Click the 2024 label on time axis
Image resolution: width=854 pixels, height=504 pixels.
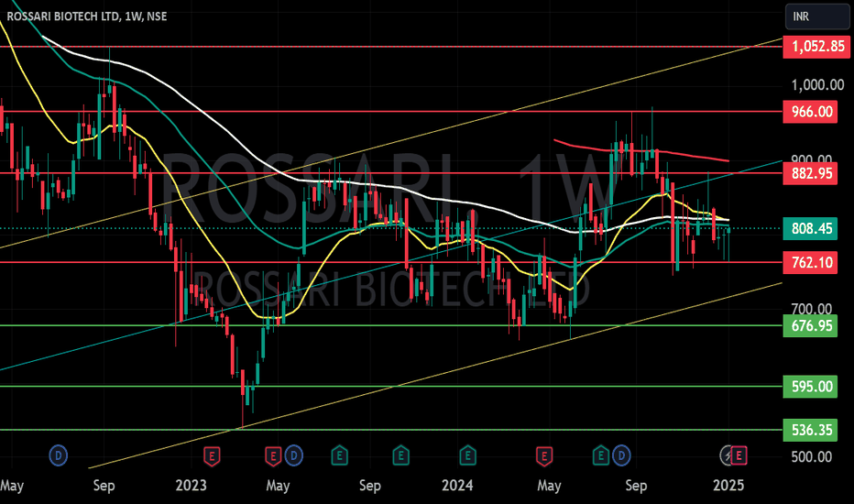pos(457,485)
